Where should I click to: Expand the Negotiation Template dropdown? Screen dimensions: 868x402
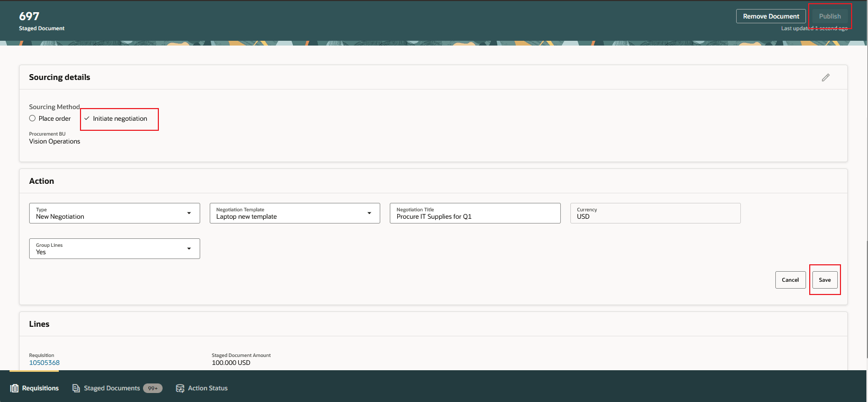295,213
